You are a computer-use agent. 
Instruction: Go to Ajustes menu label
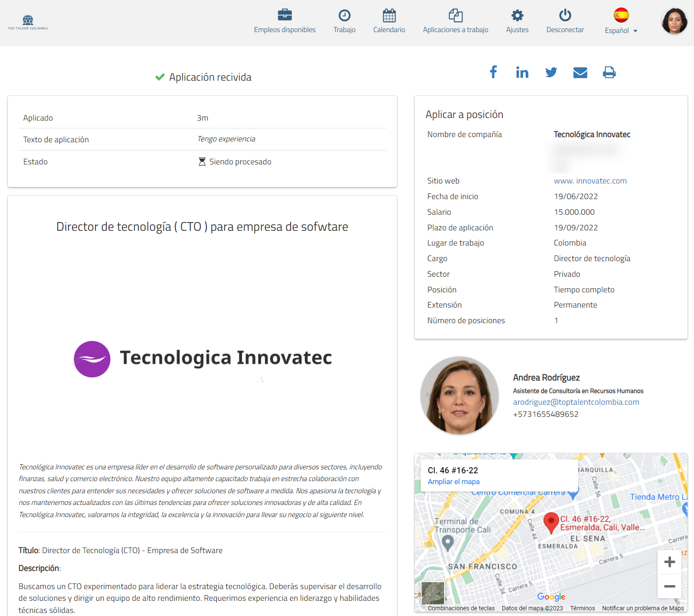(x=517, y=30)
